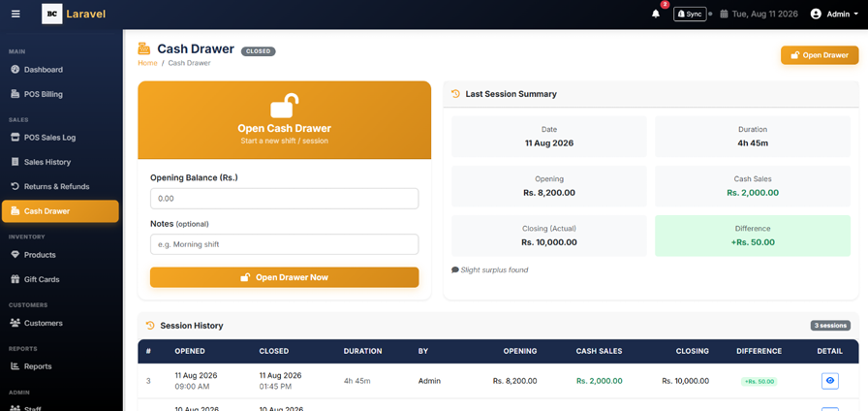Click the Rs. 10,000.00 closing cell in table

685,381
